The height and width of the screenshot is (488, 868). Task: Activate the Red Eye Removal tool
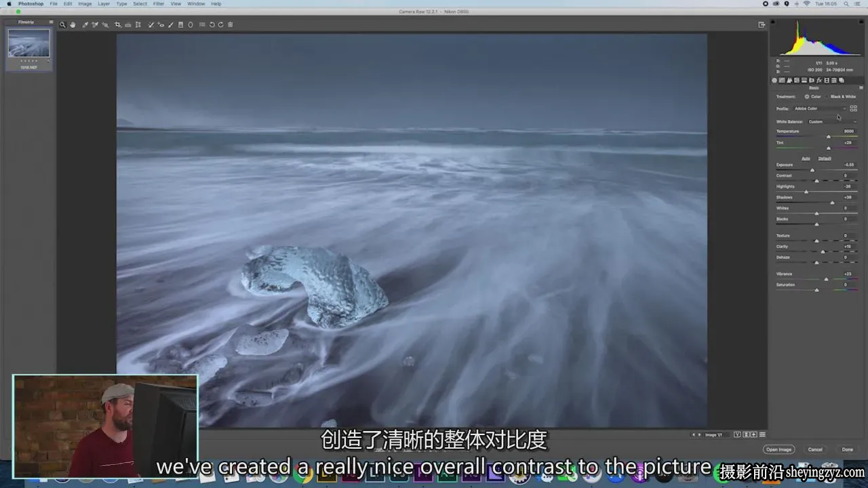point(161,24)
